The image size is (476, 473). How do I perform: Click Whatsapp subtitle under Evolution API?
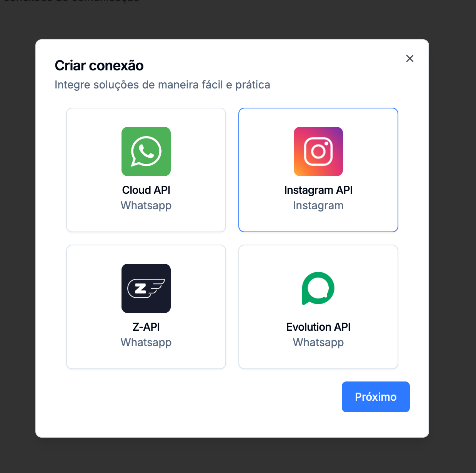[x=318, y=342]
